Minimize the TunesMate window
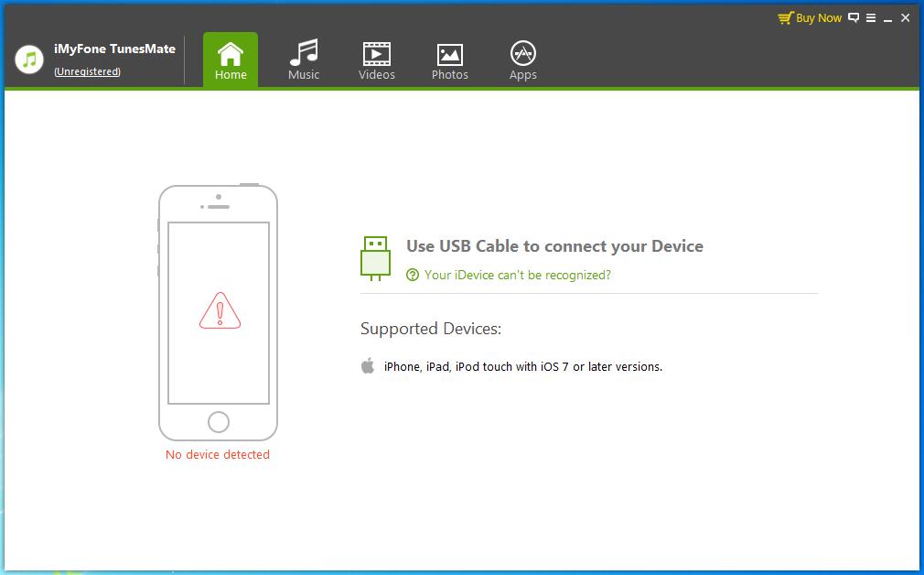This screenshot has width=924, height=575. pos(887,17)
